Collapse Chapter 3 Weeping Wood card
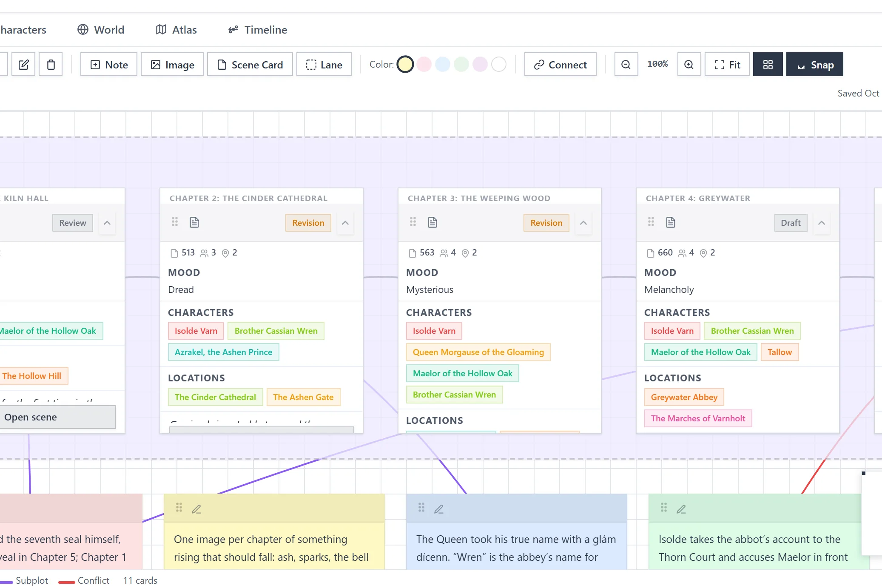Image resolution: width=882 pixels, height=588 pixels. (x=583, y=223)
